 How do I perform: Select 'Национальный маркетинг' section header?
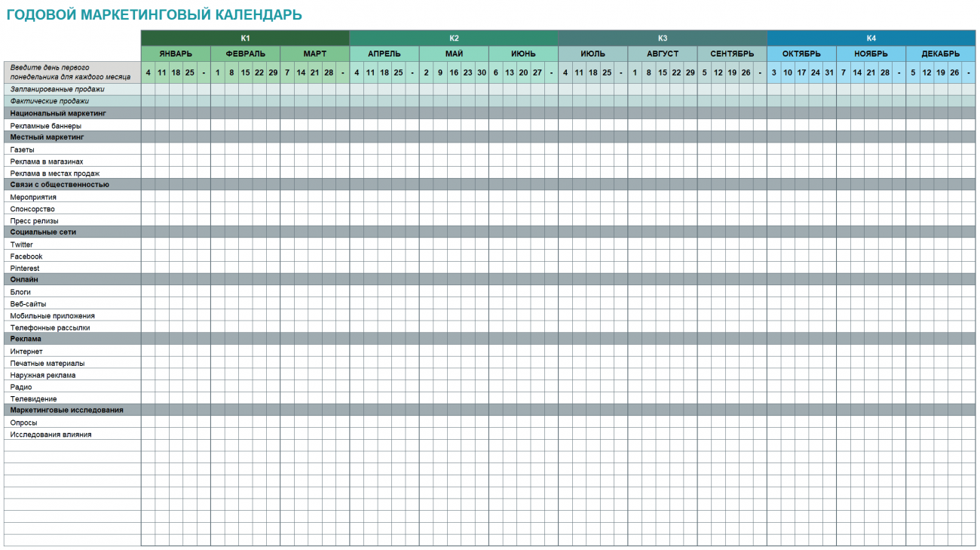tap(72, 112)
